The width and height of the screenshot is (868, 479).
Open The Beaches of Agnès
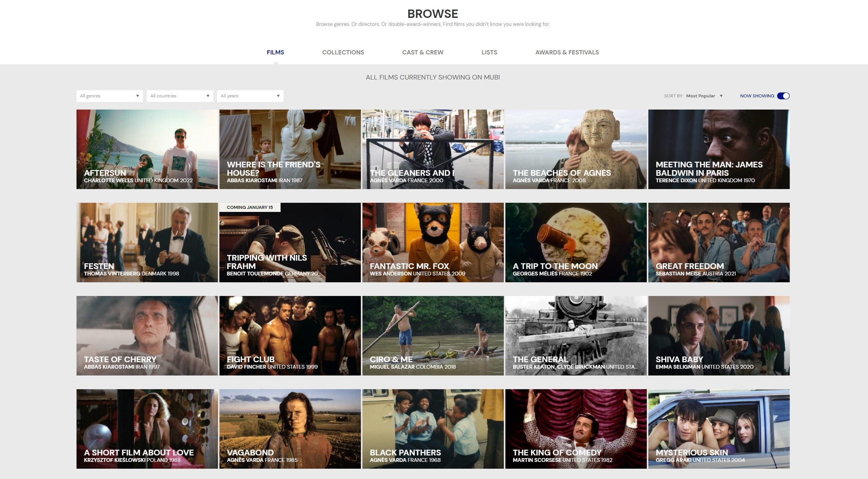(576, 149)
